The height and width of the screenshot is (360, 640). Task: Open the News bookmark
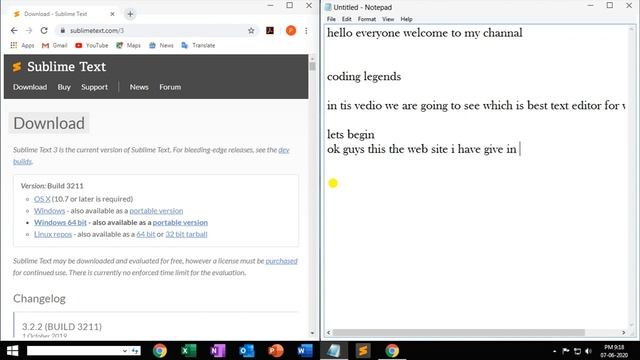161,45
